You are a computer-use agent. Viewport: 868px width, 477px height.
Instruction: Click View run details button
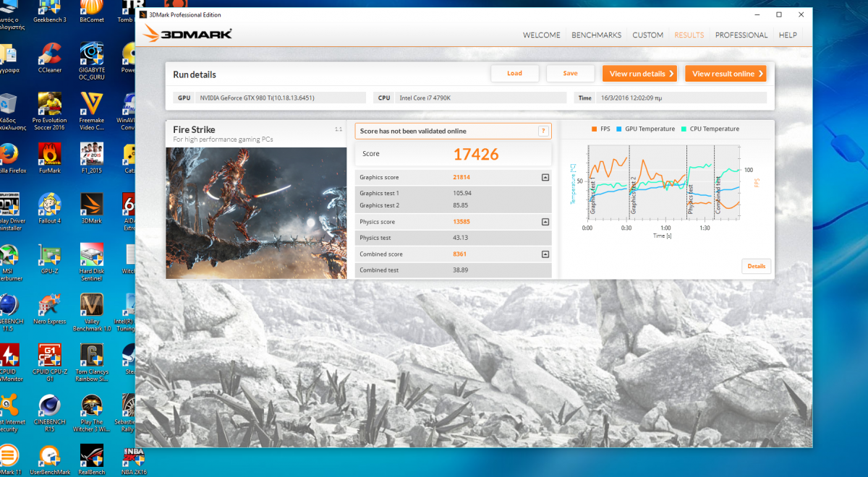click(639, 74)
